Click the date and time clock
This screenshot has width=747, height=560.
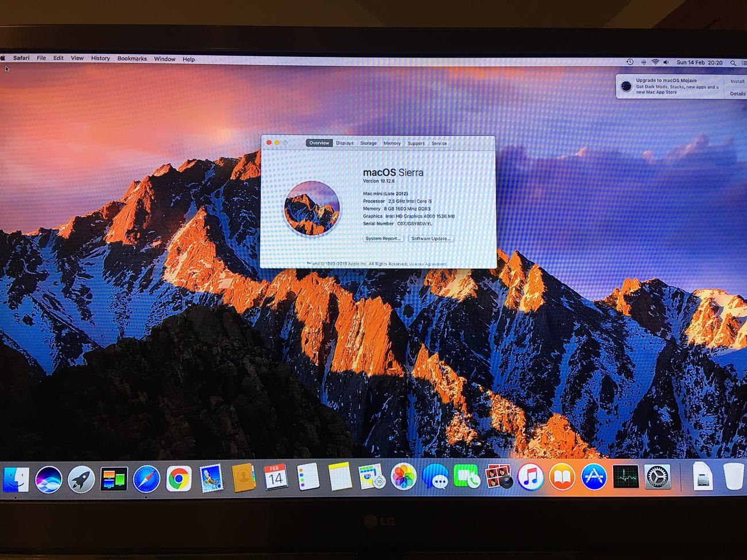(699, 63)
